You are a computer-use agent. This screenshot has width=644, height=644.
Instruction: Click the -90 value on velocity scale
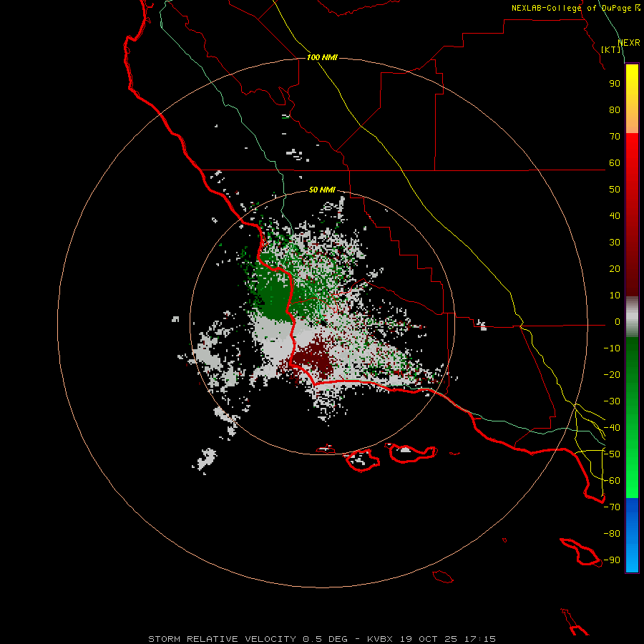tap(612, 560)
